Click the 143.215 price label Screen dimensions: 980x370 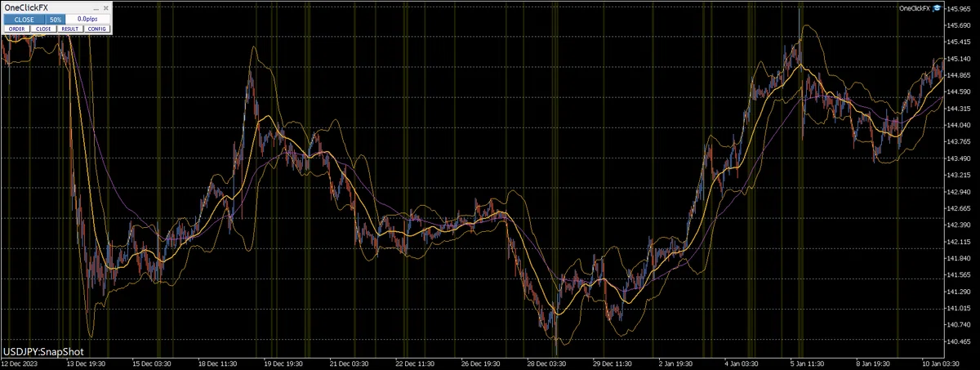point(959,176)
